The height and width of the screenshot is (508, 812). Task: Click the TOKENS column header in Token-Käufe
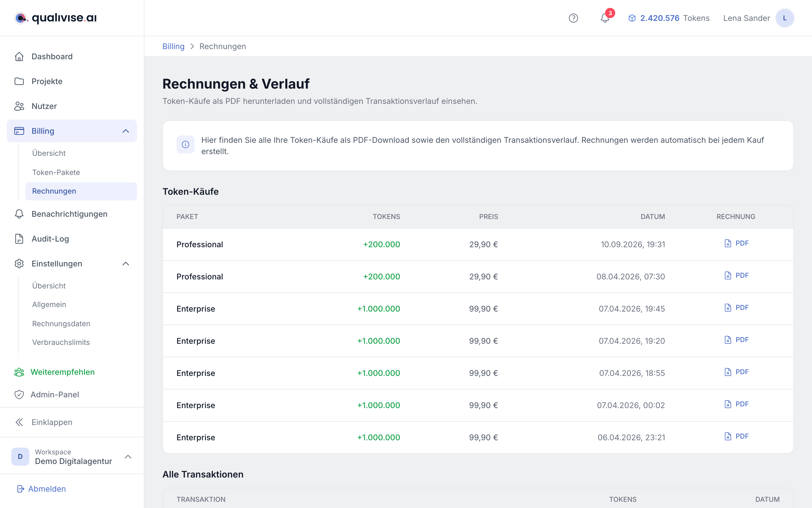pos(386,217)
